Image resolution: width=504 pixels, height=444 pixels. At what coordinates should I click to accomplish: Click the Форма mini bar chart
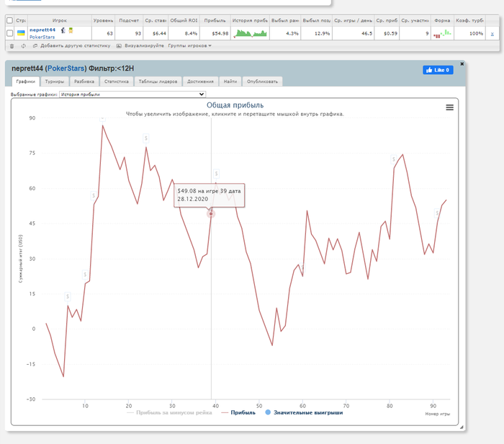click(442, 33)
